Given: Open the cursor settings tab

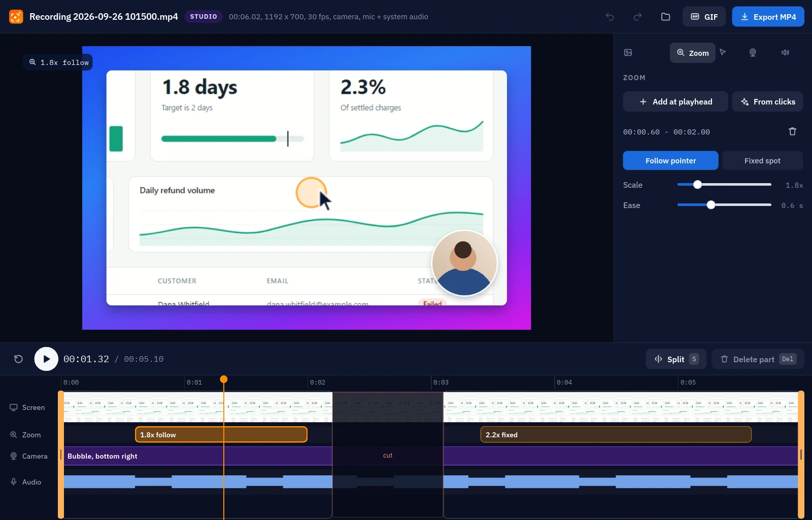Looking at the screenshot, I should [x=723, y=52].
